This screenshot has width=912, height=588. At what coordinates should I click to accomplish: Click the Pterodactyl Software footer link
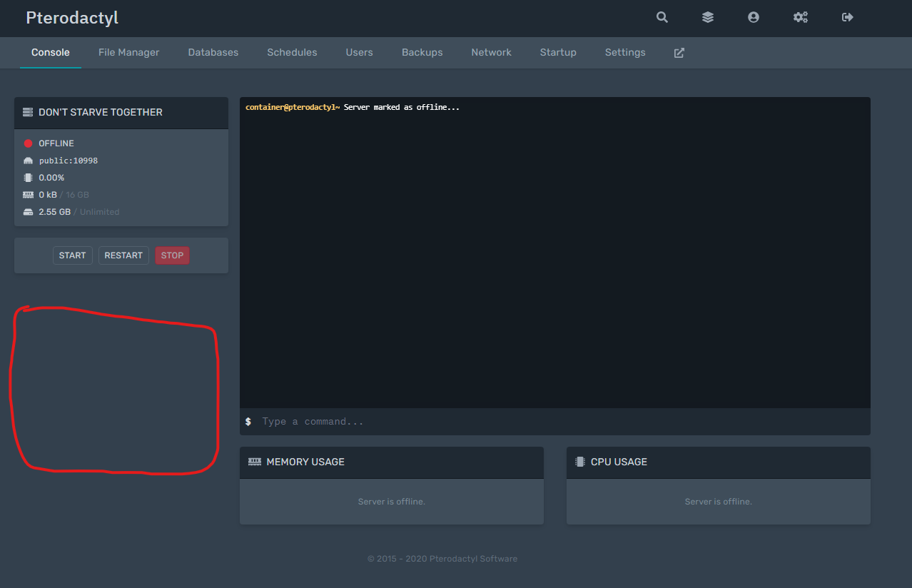(x=472, y=559)
